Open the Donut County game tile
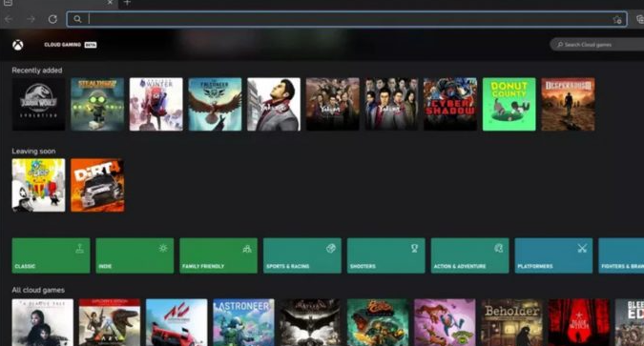 509,104
